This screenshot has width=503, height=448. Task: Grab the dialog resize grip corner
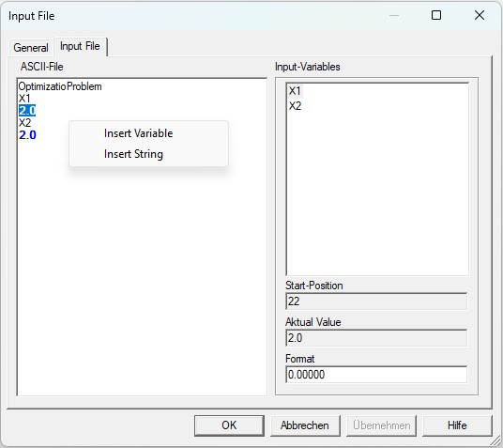[x=496, y=441]
